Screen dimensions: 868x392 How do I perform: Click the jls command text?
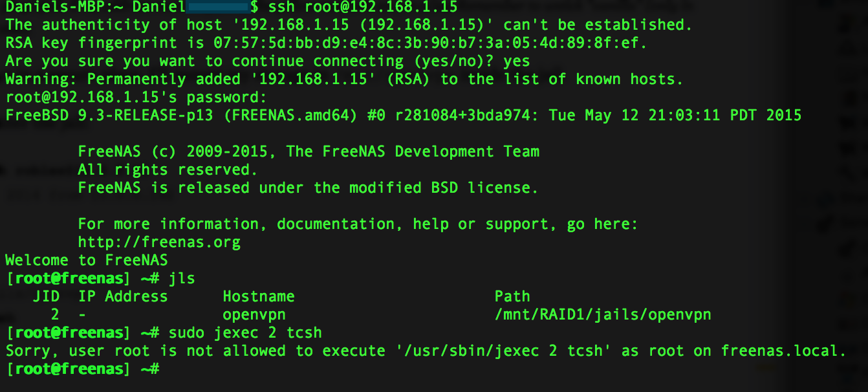(182, 279)
